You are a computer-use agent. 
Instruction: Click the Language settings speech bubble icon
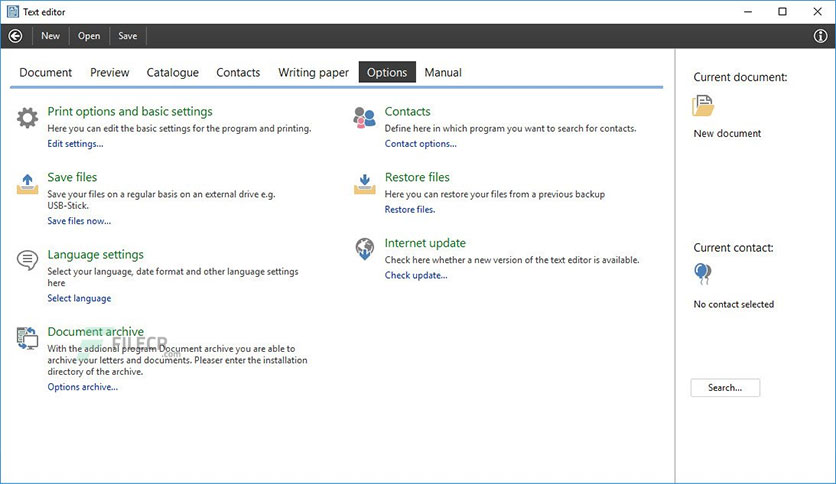click(27, 260)
